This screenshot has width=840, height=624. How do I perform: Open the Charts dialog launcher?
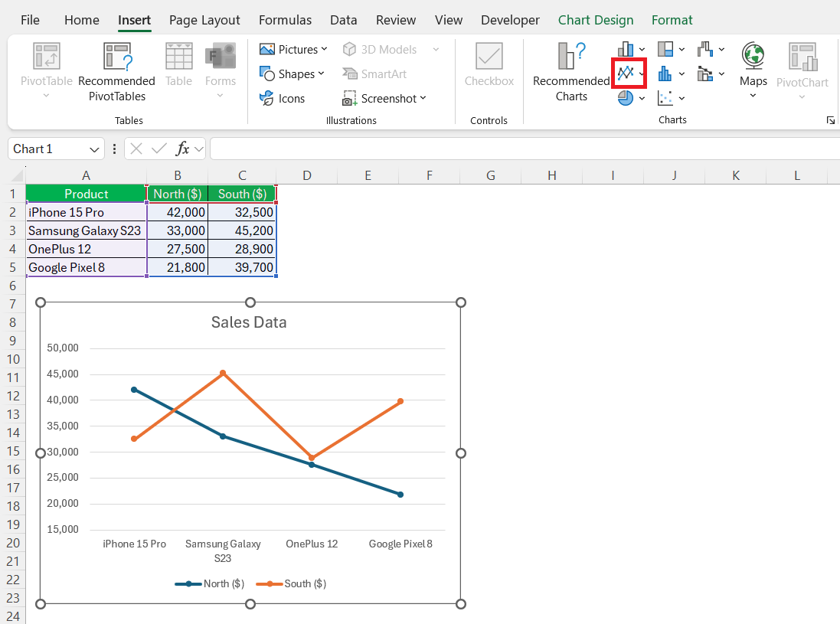point(830,120)
